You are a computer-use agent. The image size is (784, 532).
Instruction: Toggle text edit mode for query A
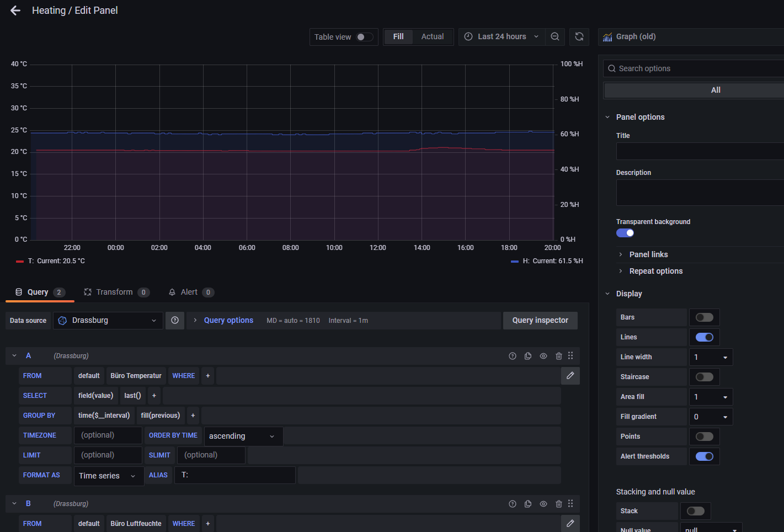(570, 376)
